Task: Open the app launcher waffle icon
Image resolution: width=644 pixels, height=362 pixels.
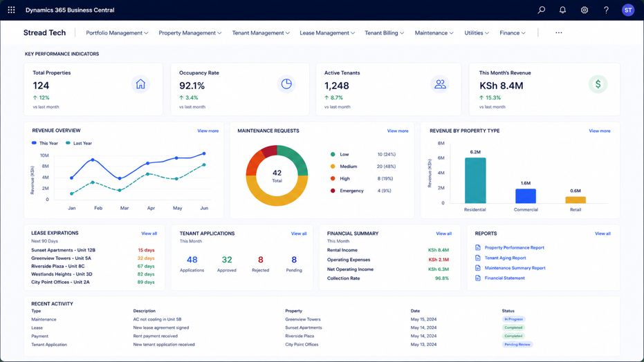Action: pos(12,10)
